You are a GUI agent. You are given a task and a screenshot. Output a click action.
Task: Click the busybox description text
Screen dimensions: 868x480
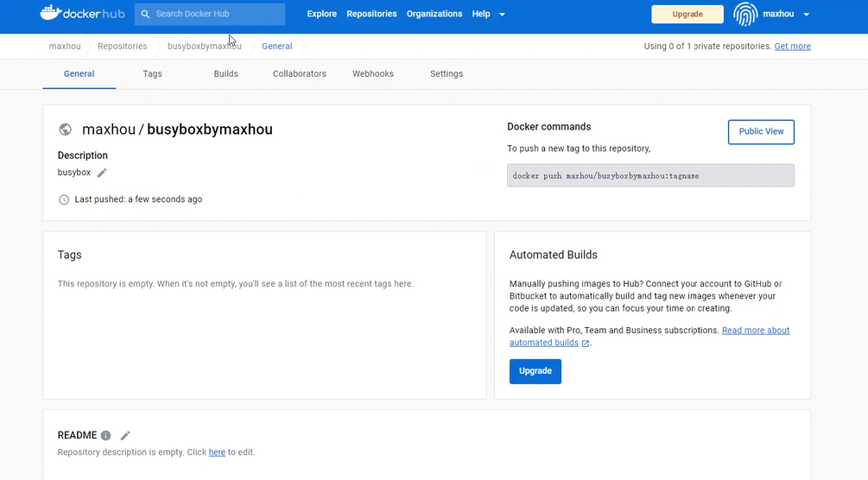pyautogui.click(x=74, y=173)
